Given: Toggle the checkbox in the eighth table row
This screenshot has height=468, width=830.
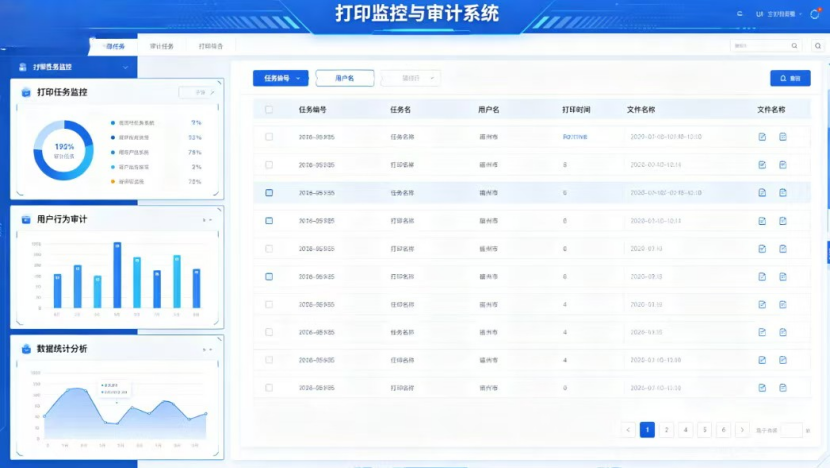Looking at the screenshot, I should [269, 332].
